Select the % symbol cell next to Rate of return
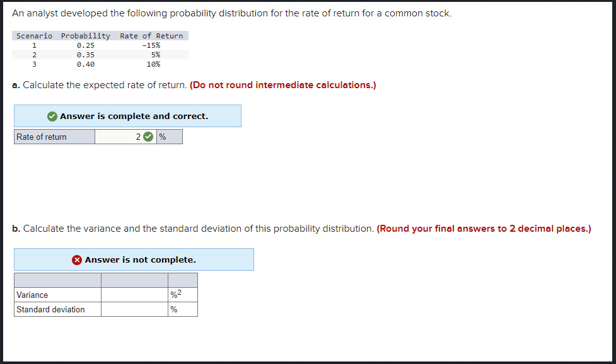The height and width of the screenshot is (364, 616). [169, 136]
